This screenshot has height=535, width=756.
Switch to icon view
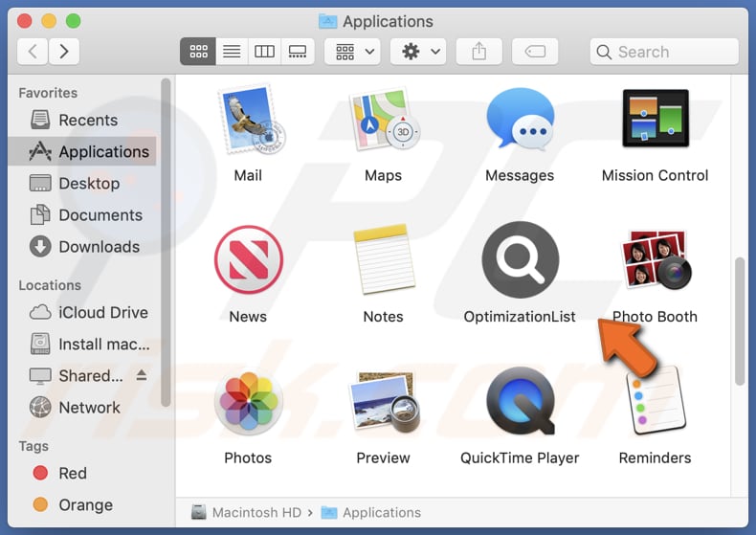pos(198,51)
